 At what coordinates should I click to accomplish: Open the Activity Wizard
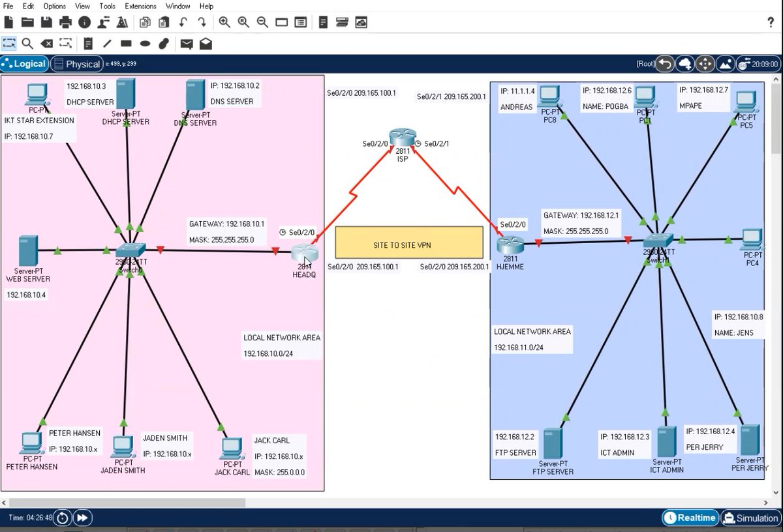click(121, 22)
